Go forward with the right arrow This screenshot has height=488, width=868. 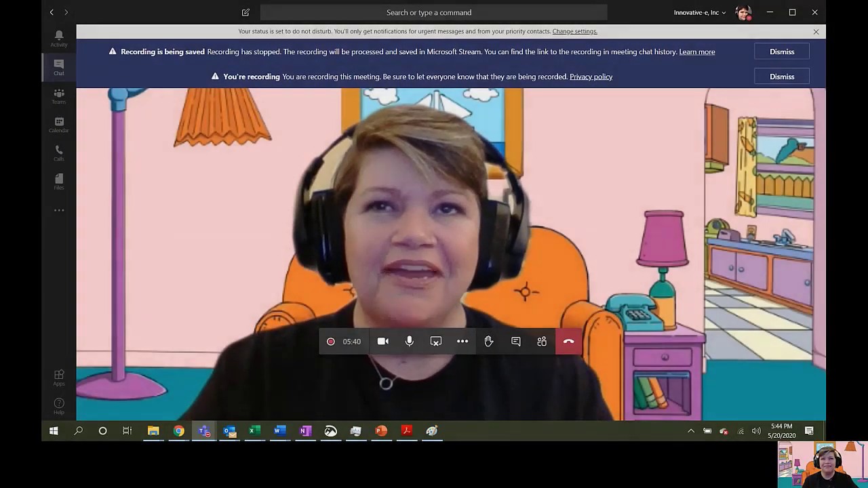[x=66, y=12]
